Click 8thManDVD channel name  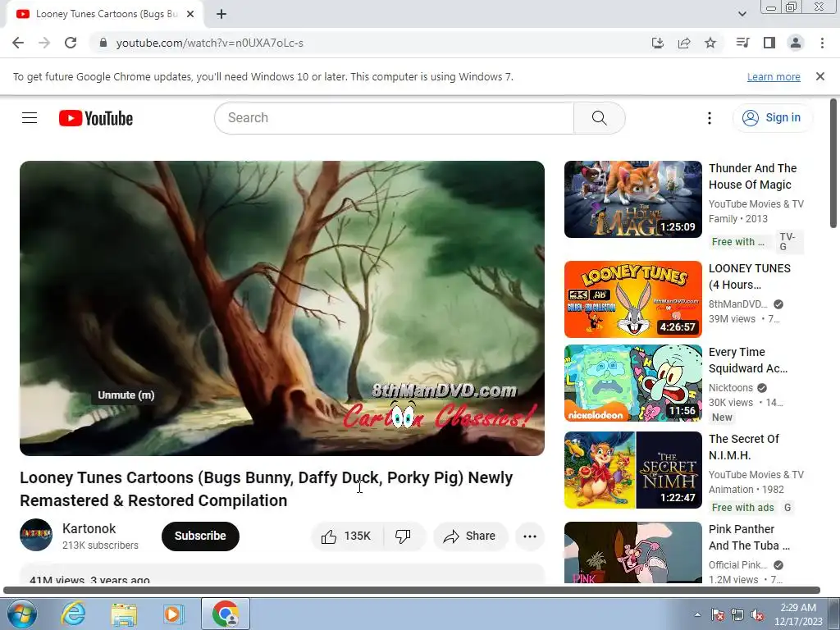[737, 304]
